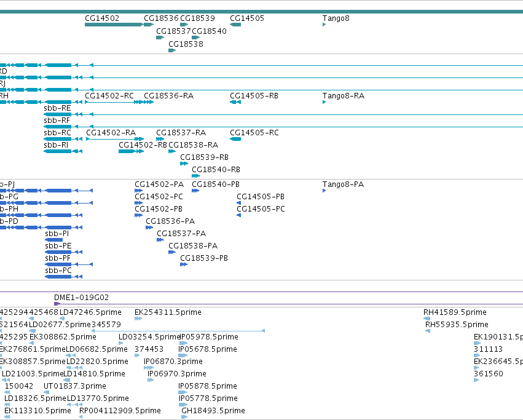Image resolution: width=523 pixels, height=420 pixels.
Task: Click the 311113 feature label
Action: tap(489, 349)
